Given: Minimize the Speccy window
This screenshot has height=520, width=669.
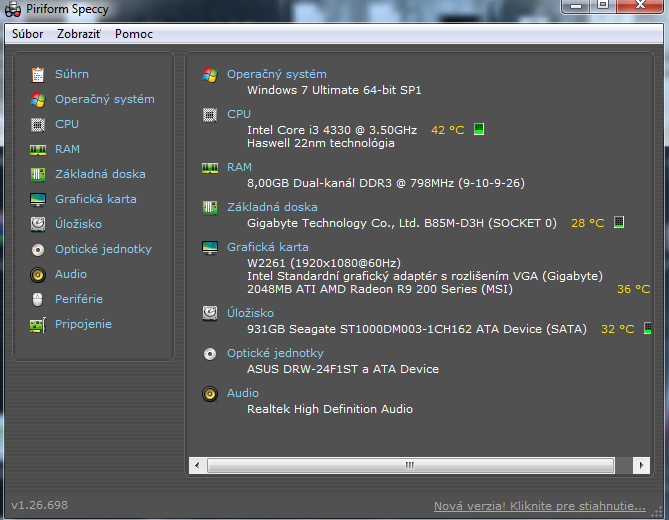Looking at the screenshot, I should pos(576,6).
